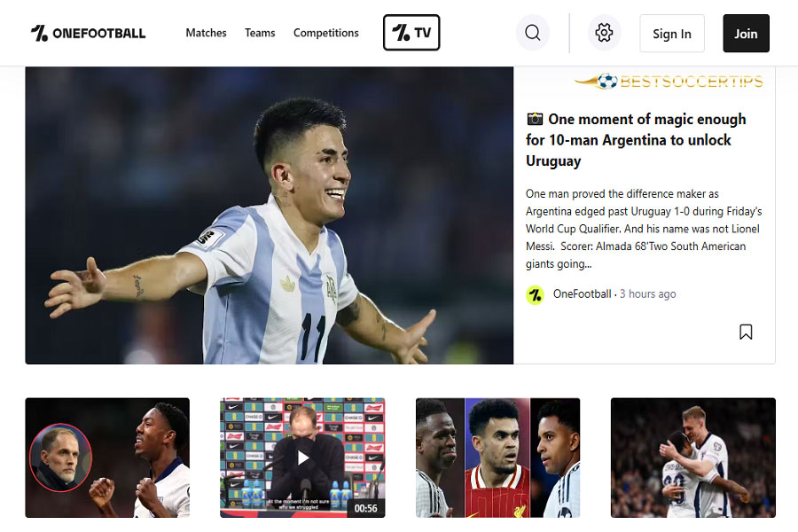The image size is (798, 532).
Task: Open the settings gear icon
Action: pos(604,33)
